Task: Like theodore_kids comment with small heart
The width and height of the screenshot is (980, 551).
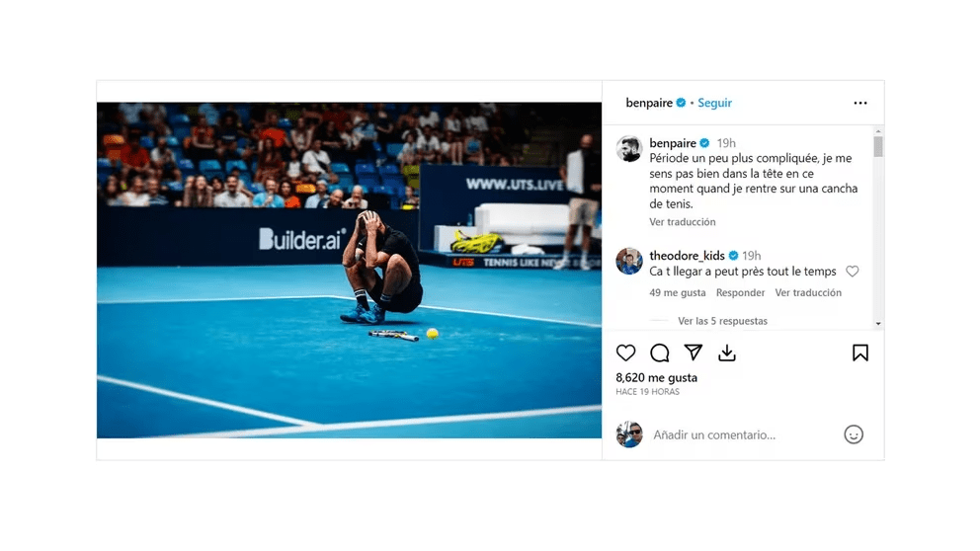Action: (x=852, y=272)
